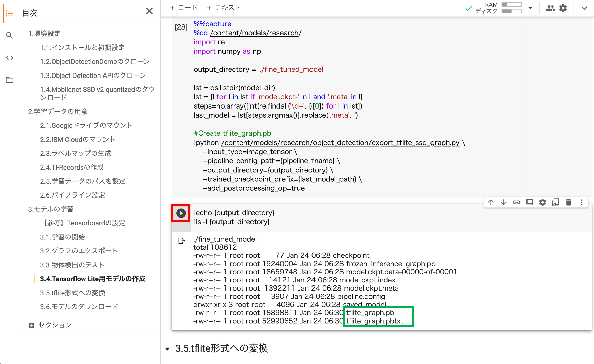Go to 【参考】Tensorboardの設定
Viewport: 594px width, 364px height.
tap(83, 223)
